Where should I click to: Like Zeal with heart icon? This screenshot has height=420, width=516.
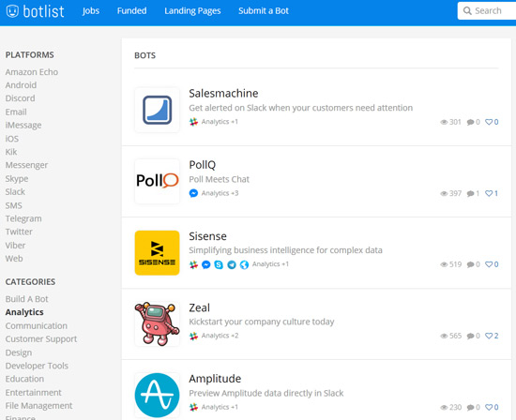click(x=489, y=336)
